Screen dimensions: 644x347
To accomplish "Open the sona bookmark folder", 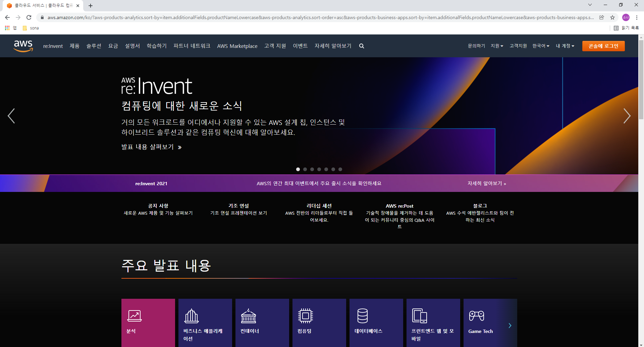I will [31, 28].
